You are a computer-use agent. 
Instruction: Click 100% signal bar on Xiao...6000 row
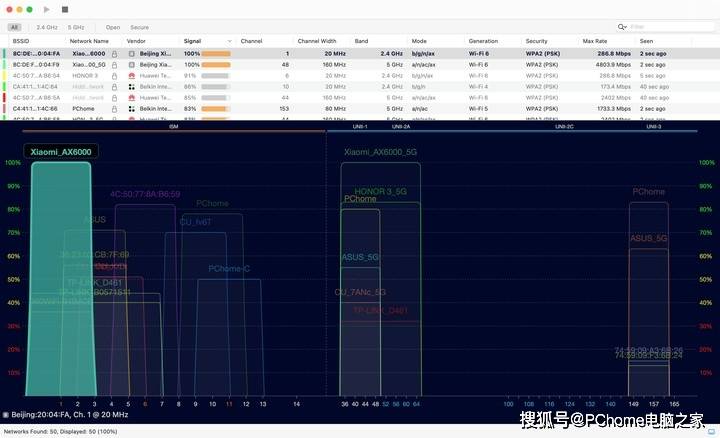pyautogui.click(x=216, y=54)
